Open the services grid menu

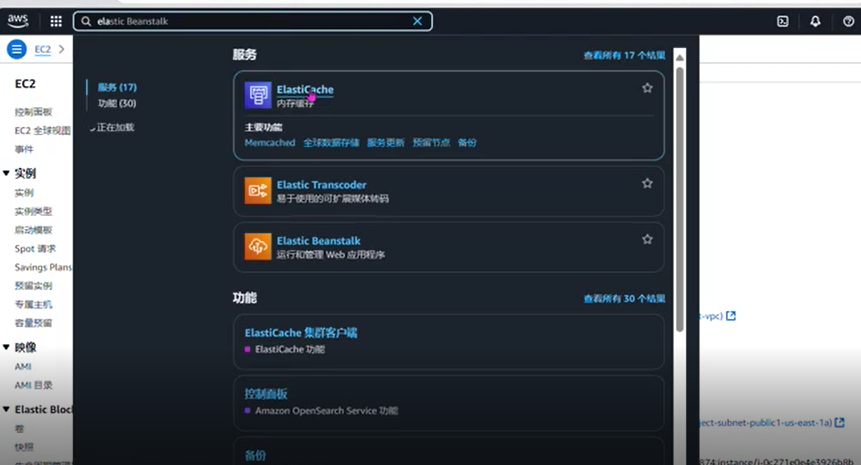point(56,21)
